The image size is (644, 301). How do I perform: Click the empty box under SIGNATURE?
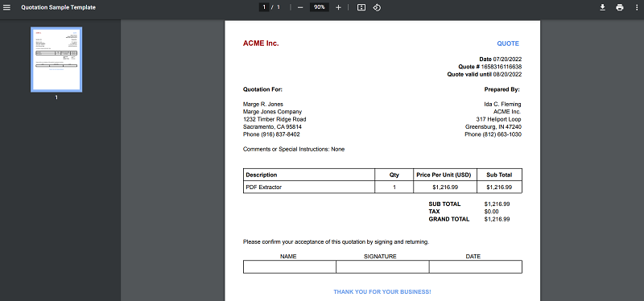point(383,267)
